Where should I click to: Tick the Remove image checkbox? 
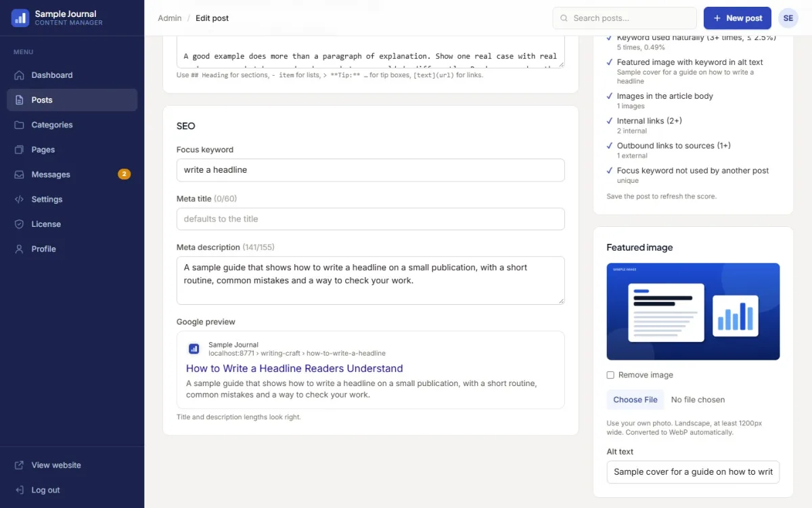610,375
